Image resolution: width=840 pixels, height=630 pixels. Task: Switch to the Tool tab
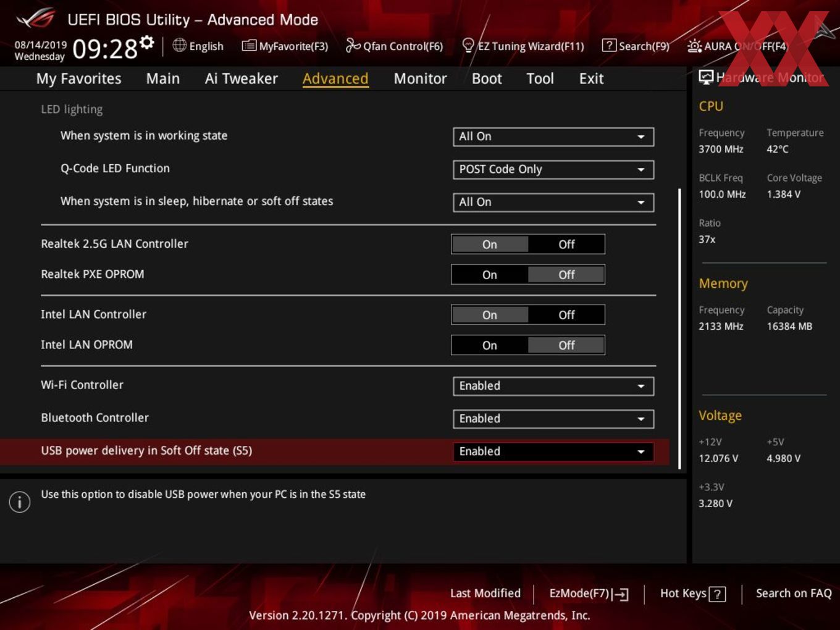point(540,78)
